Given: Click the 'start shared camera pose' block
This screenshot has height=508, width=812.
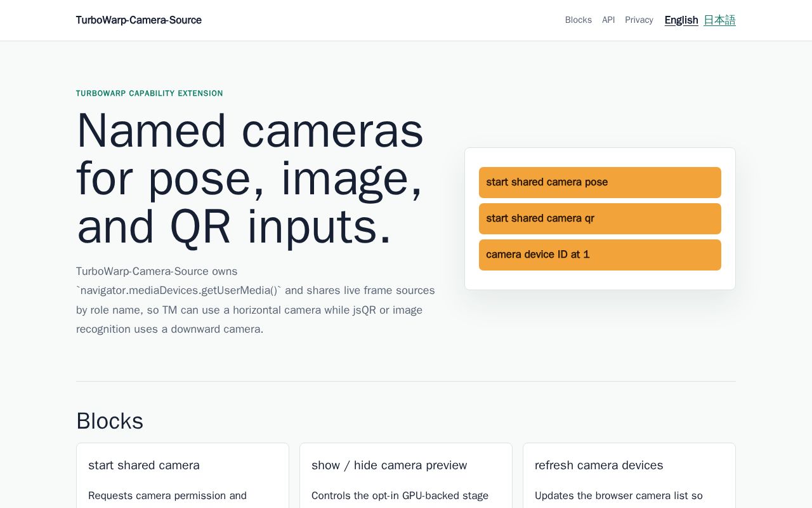Looking at the screenshot, I should tap(600, 182).
